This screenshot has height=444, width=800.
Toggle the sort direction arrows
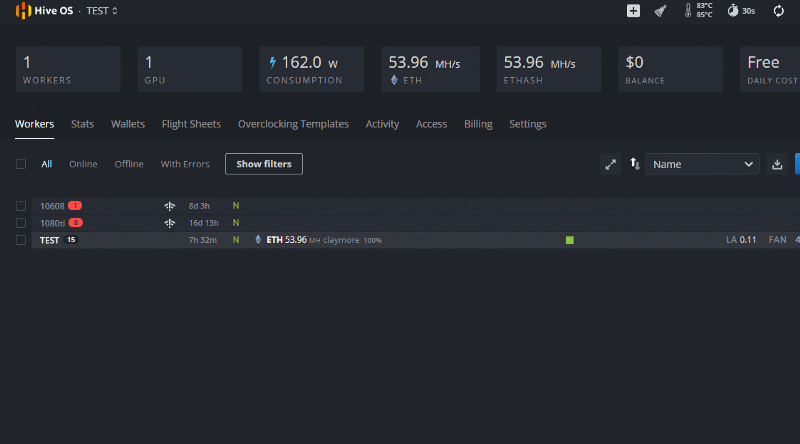(x=634, y=164)
